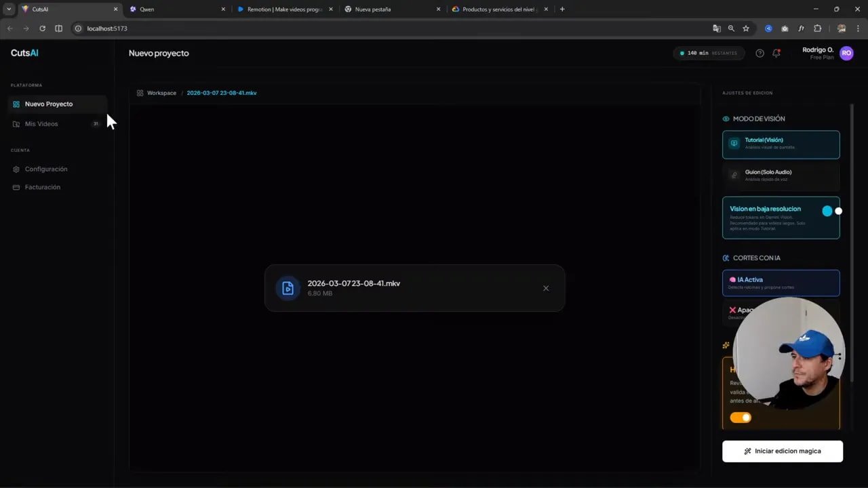The width and height of the screenshot is (868, 488).
Task: Toggle the orange review switch
Action: pyautogui.click(x=741, y=418)
